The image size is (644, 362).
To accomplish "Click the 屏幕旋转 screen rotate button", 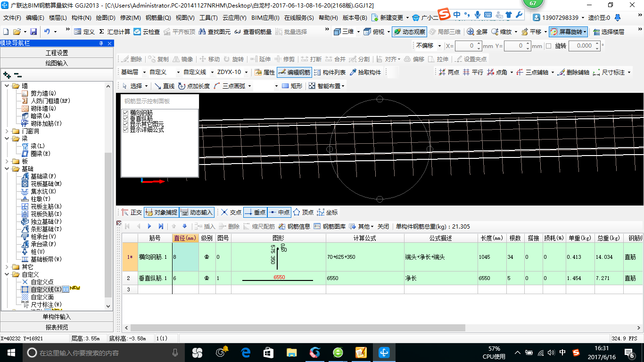I will pos(569,32).
